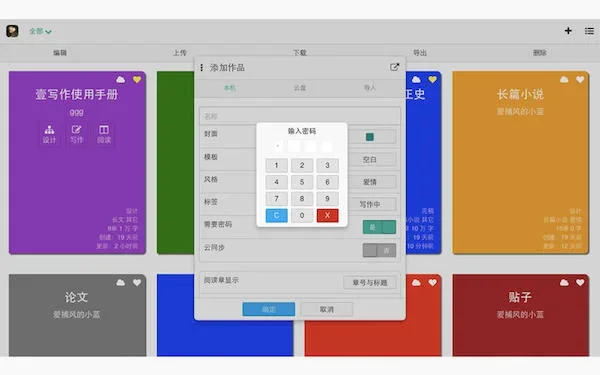Turn on the 云同步 toggle
This screenshot has height=375, width=600.
(379, 250)
